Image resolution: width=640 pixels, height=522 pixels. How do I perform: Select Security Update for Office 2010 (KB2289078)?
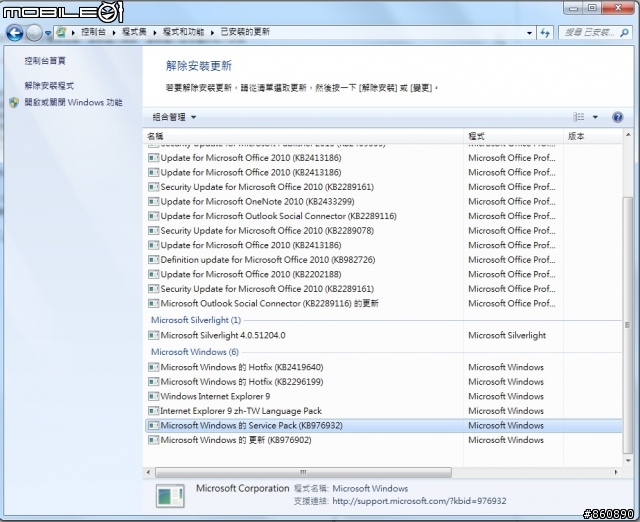point(267,231)
